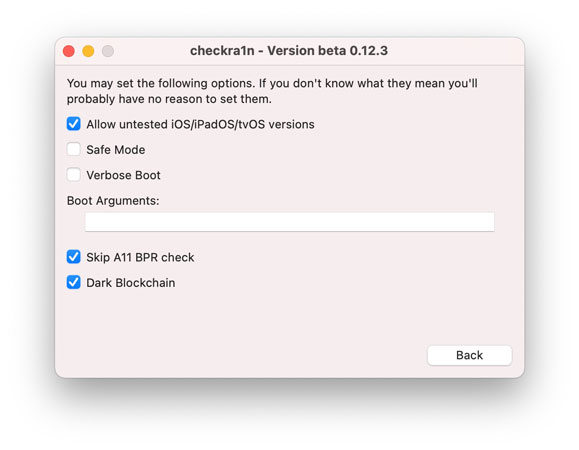Screen dimensions: 579x450
Task: Click the Verbose Boot label text
Action: coord(123,175)
